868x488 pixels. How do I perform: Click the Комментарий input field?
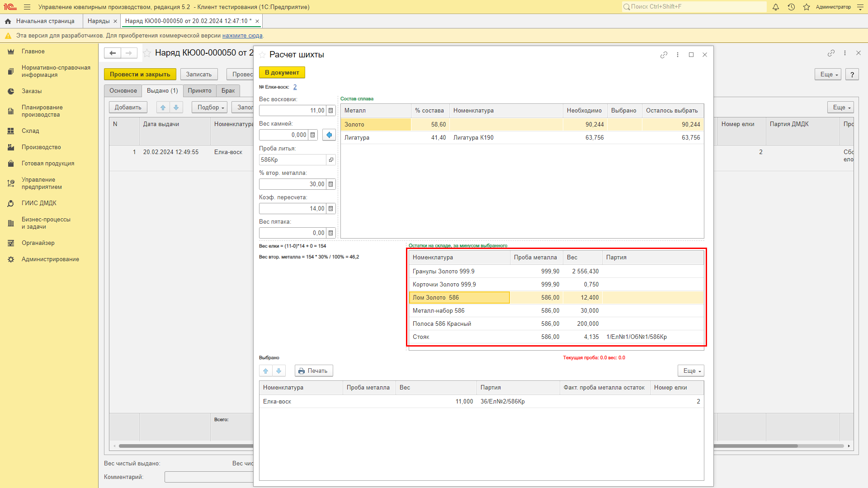point(209,477)
